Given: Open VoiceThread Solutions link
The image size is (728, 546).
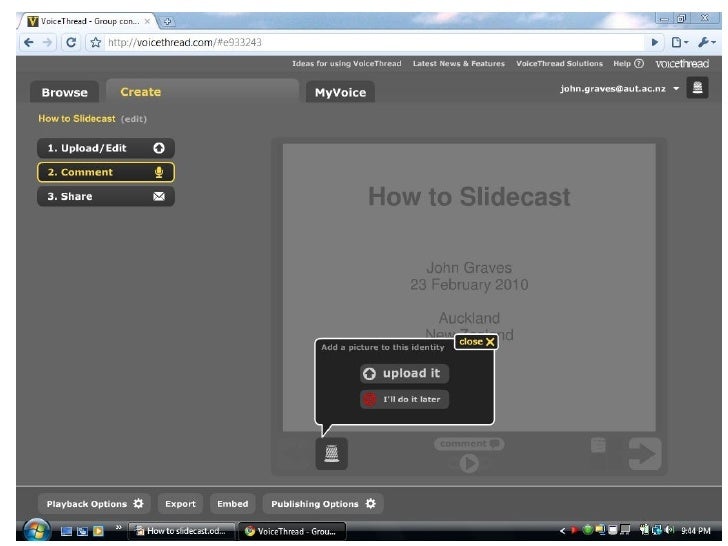Looking at the screenshot, I should tap(559, 64).
